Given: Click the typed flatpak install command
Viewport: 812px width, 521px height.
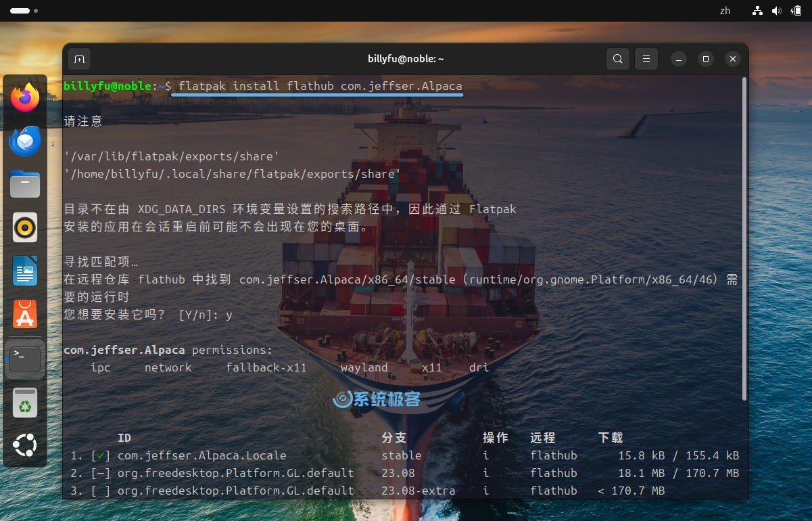Looking at the screenshot, I should pos(320,86).
